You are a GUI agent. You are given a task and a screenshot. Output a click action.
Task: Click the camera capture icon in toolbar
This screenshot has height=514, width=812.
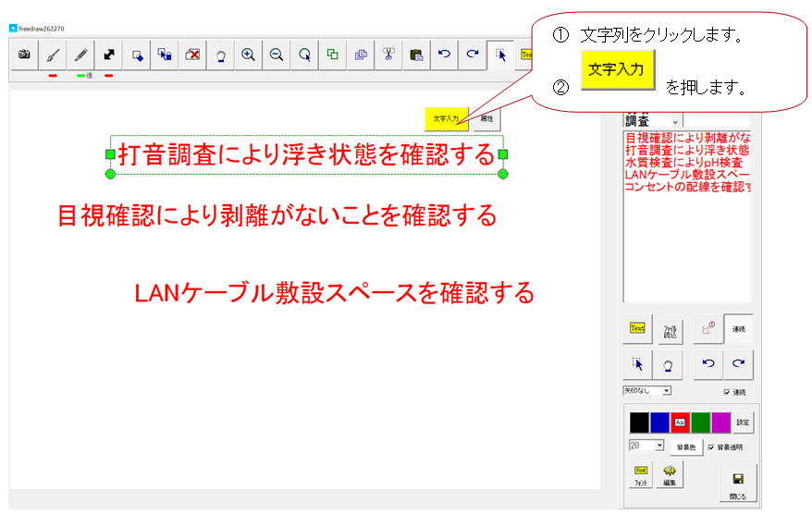pos(24,55)
